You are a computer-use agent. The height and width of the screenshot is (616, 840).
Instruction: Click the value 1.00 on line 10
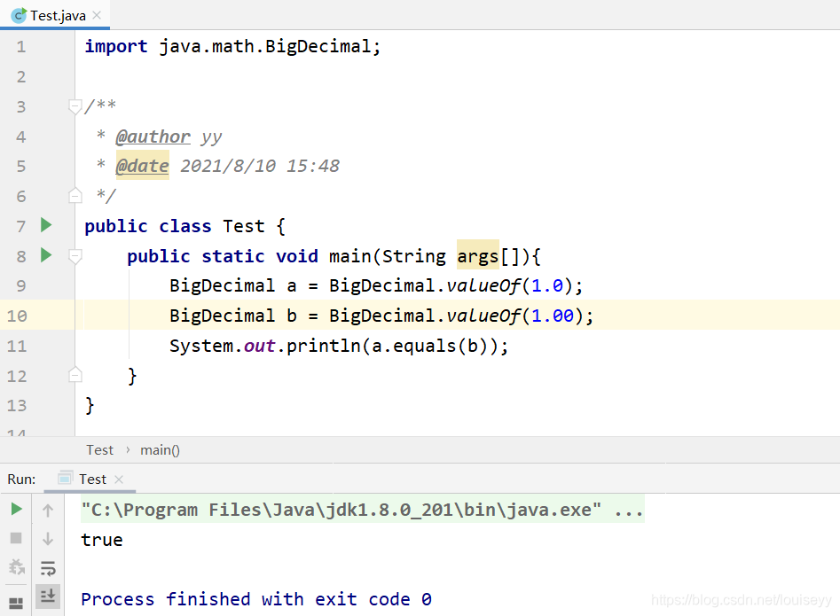point(553,316)
